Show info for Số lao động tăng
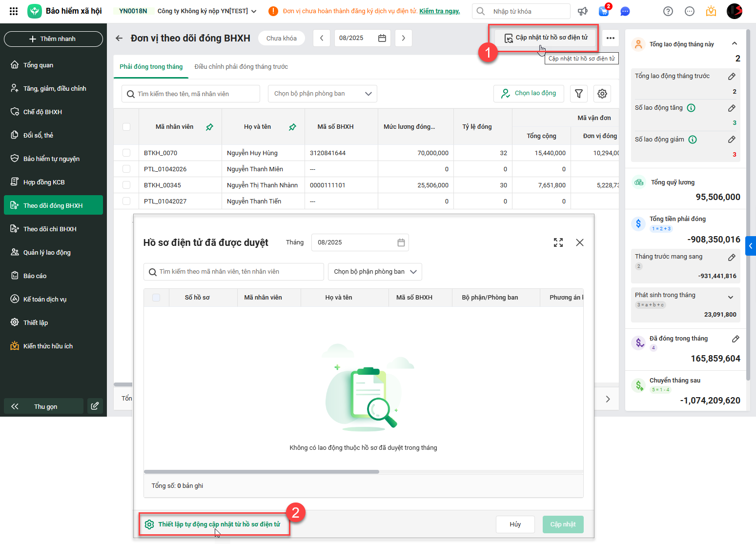The height and width of the screenshot is (544, 756). pyautogui.click(x=691, y=108)
